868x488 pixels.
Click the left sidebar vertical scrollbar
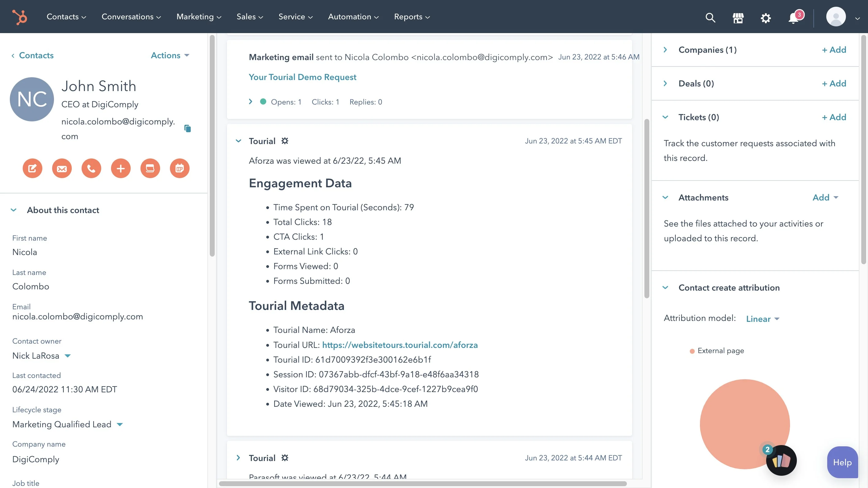(x=212, y=146)
